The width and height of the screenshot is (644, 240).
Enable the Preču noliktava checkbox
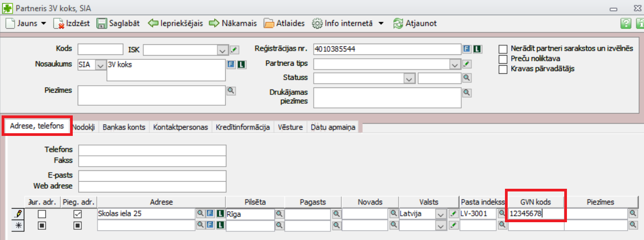tap(503, 59)
